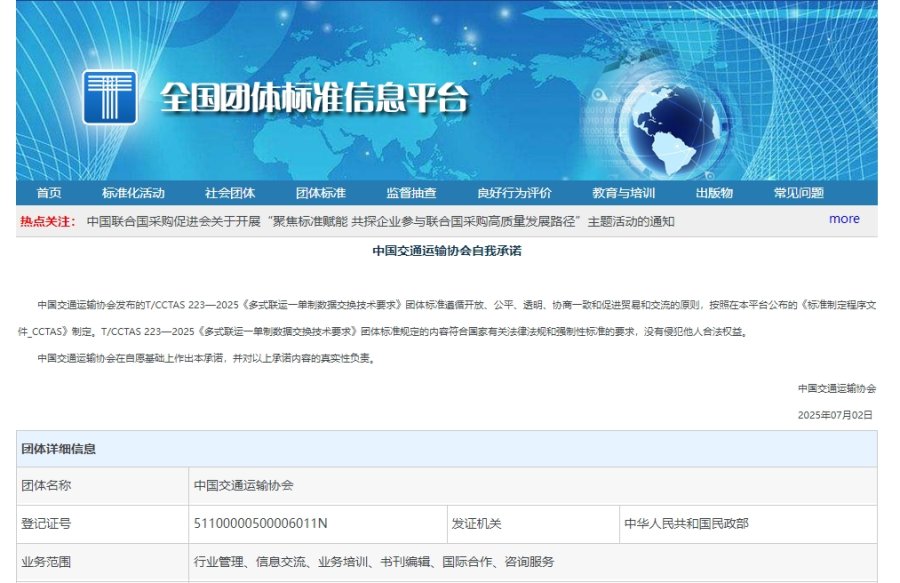This screenshot has height=583, width=900.
Task: Go to the 社会团体 menu item
Action: (230, 193)
